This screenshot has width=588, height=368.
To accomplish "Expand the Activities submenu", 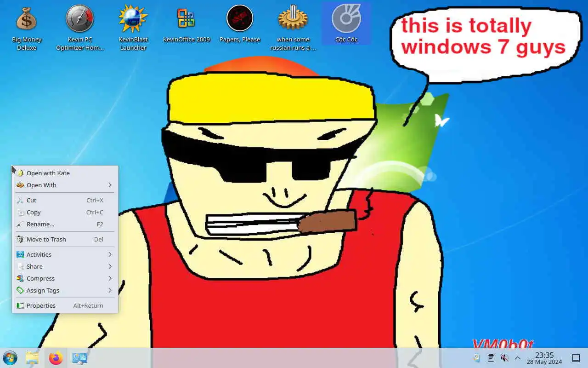I will pos(65,254).
